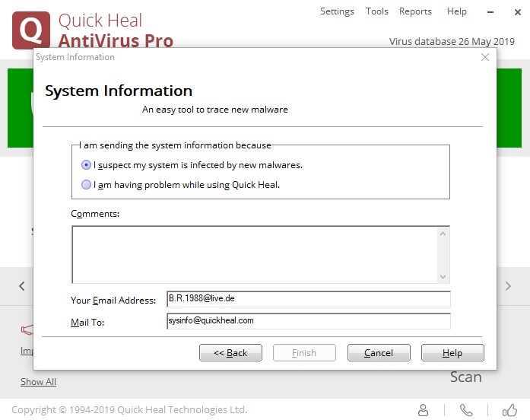The image size is (530, 420).
Task: Open the Tools menu
Action: [x=377, y=11]
